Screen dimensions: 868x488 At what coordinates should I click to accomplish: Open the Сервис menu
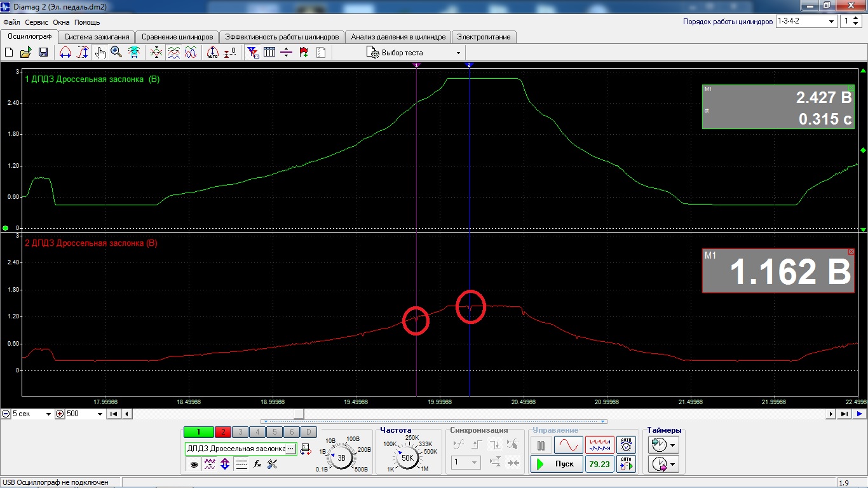(x=37, y=22)
